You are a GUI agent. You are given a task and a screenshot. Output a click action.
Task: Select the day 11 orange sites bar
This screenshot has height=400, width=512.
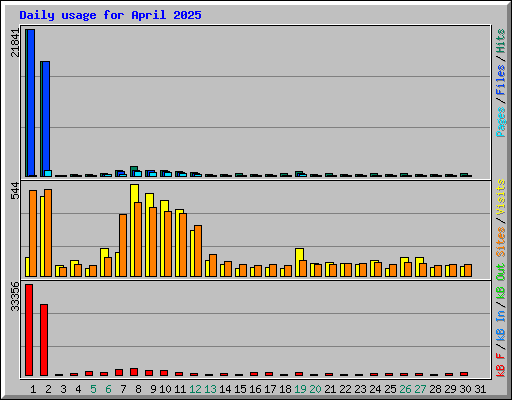pos(183,245)
